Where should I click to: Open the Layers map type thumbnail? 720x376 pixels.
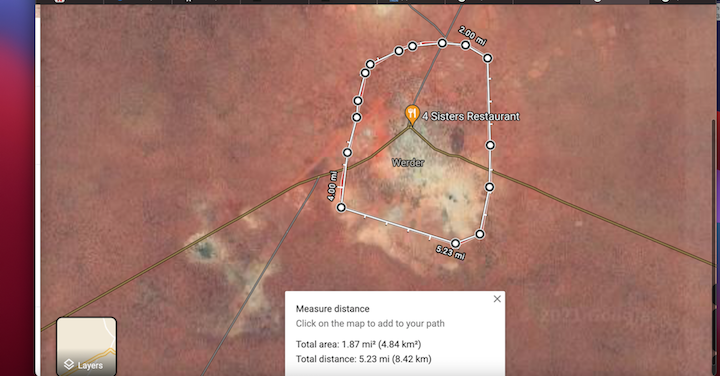86,347
